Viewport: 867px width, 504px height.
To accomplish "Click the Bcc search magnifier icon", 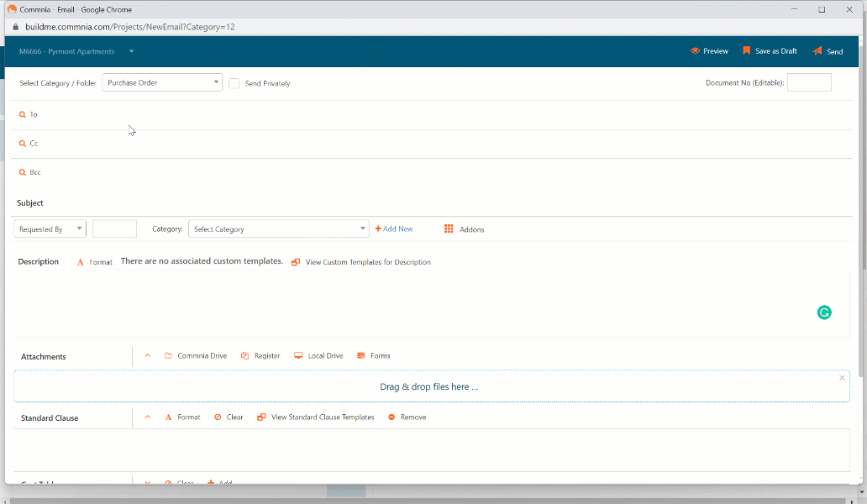I will [x=23, y=172].
